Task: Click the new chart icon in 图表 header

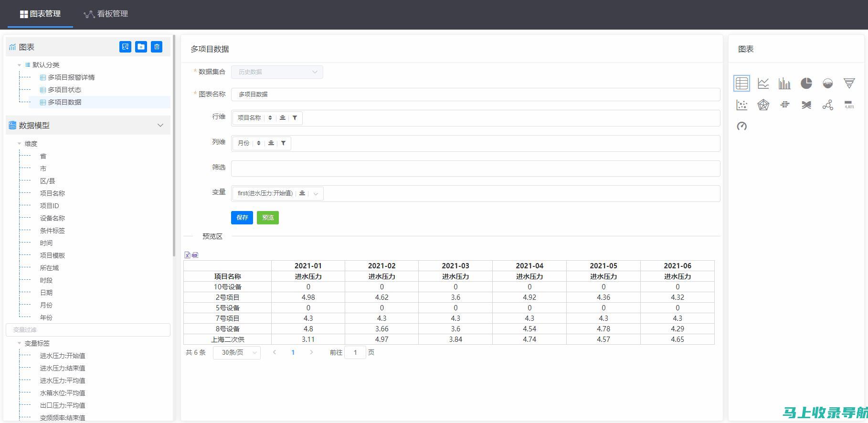Action: (x=125, y=47)
